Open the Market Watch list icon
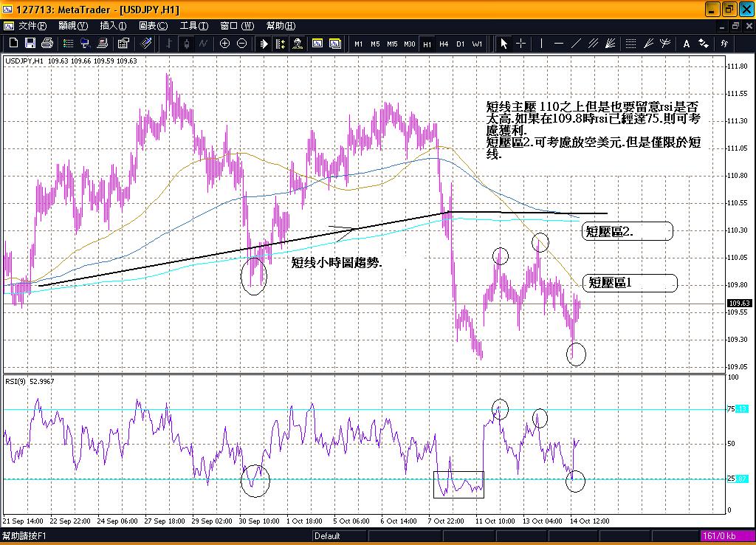Image resolution: width=756 pixels, height=545 pixels. [69, 44]
